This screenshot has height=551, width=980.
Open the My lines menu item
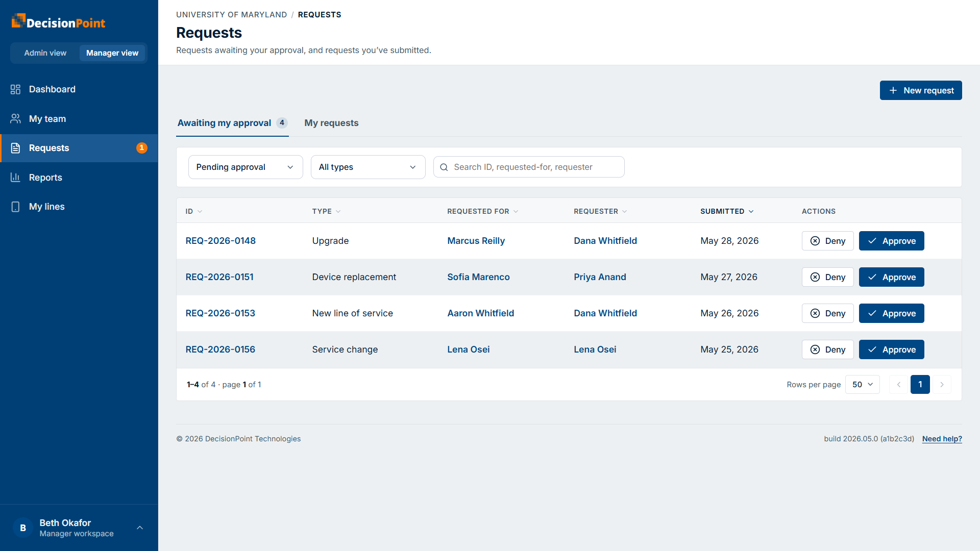pyautogui.click(x=79, y=207)
